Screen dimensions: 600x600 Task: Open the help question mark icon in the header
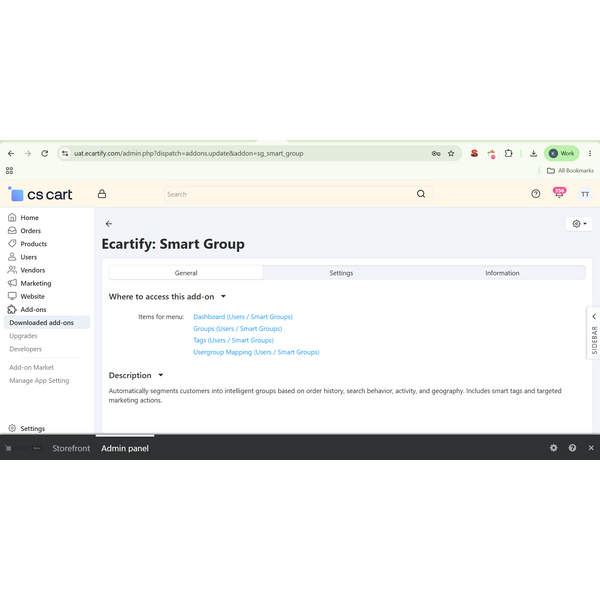[536, 194]
